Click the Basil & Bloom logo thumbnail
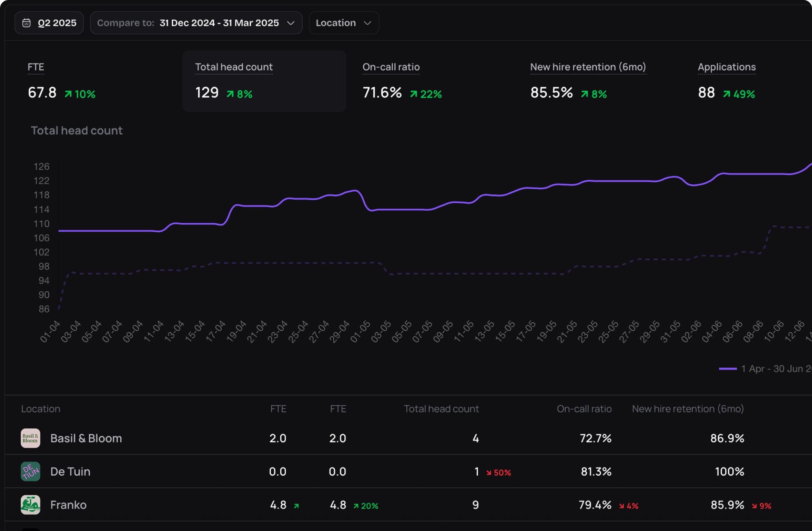This screenshot has height=531, width=812. tap(30, 438)
